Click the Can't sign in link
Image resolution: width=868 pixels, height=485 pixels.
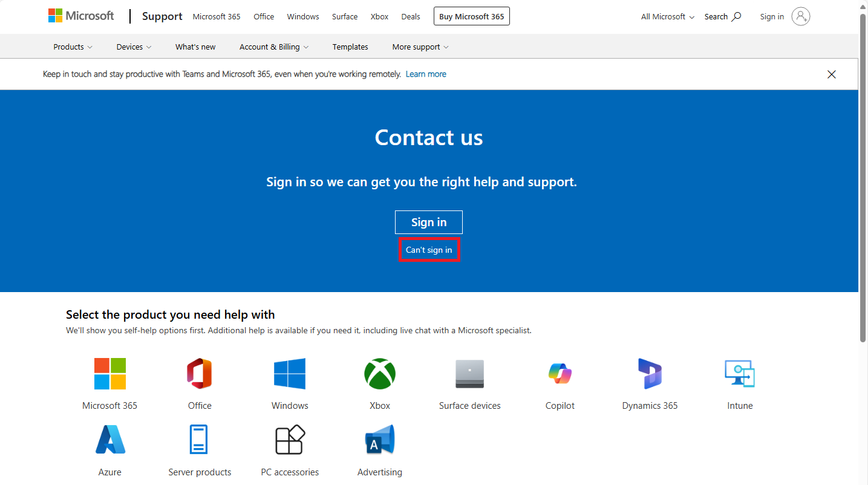429,250
